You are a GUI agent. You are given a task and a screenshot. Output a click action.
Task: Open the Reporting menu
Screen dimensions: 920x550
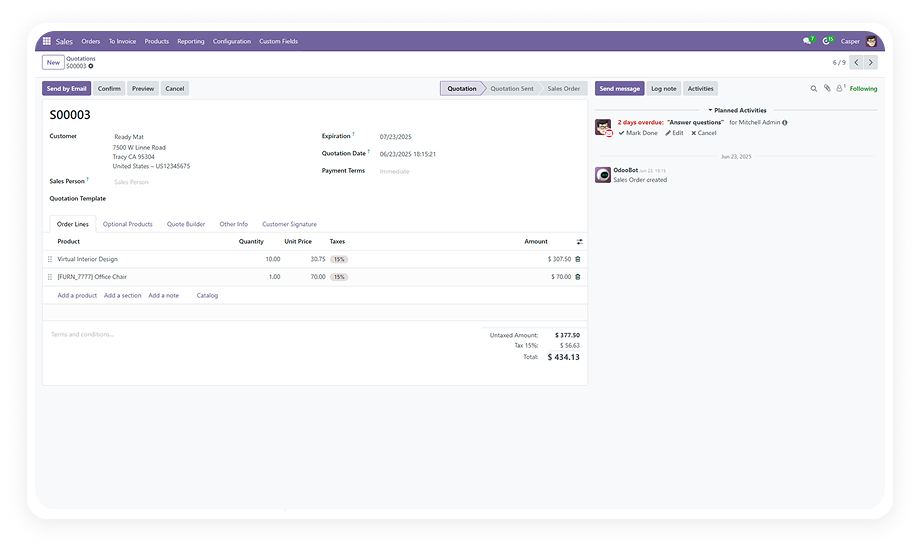click(x=191, y=42)
